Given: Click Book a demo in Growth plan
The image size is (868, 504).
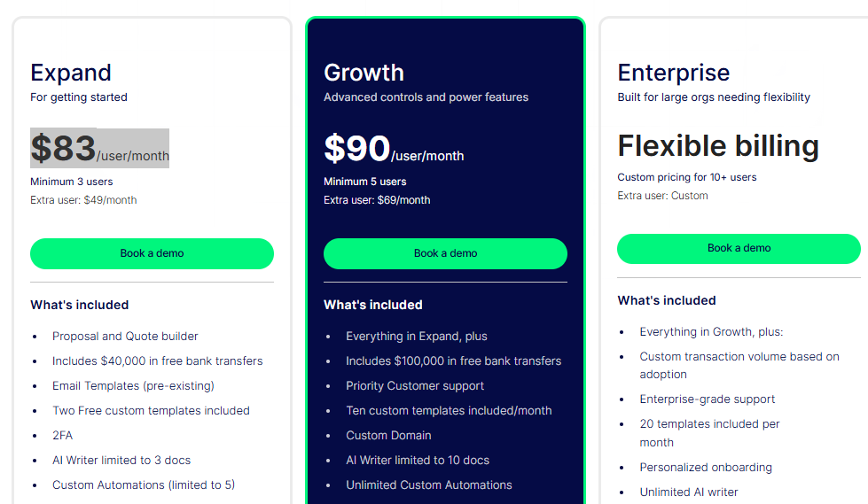Looking at the screenshot, I should [x=445, y=253].
